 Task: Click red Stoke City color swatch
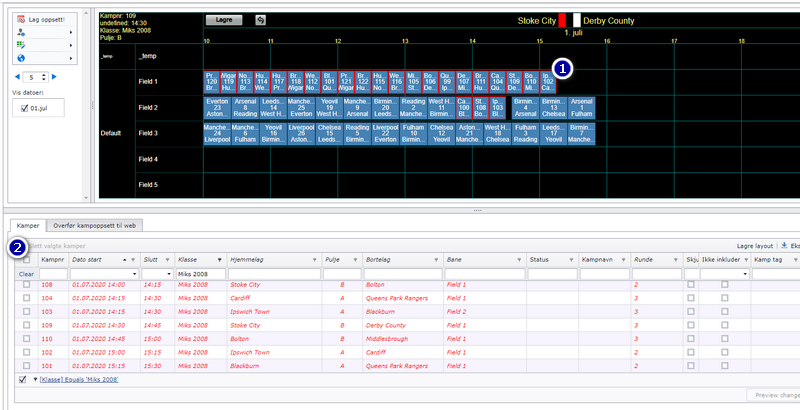click(562, 20)
